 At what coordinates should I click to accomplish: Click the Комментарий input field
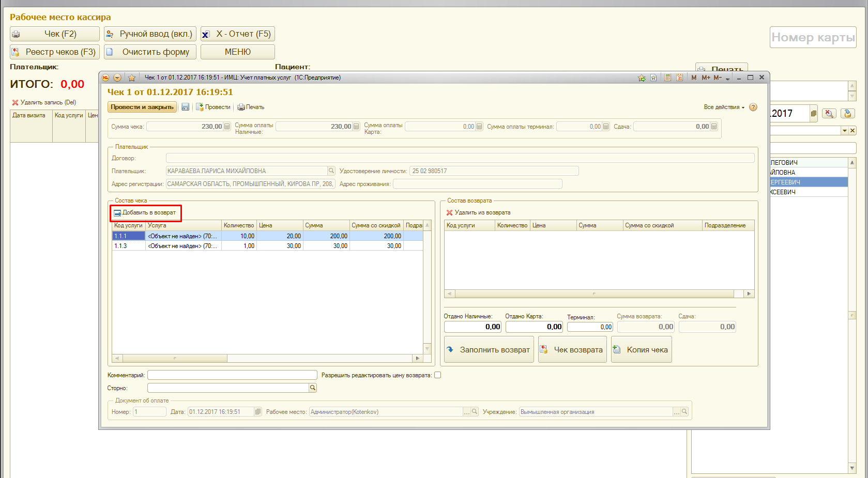click(x=232, y=375)
